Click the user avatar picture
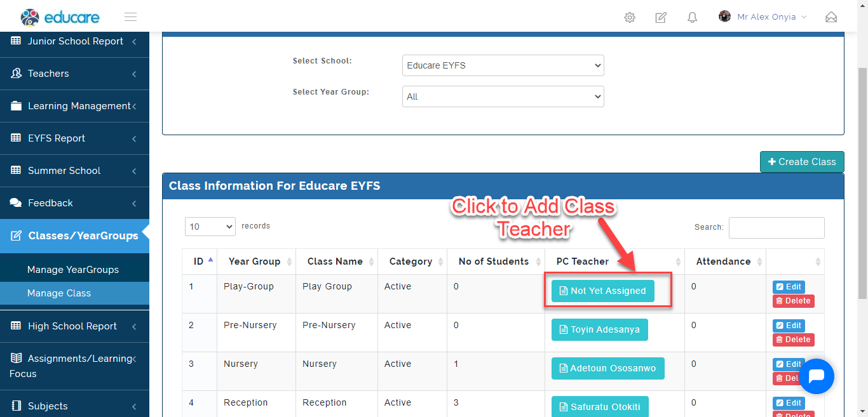Image resolution: width=868 pixels, height=417 pixels. pos(724,17)
